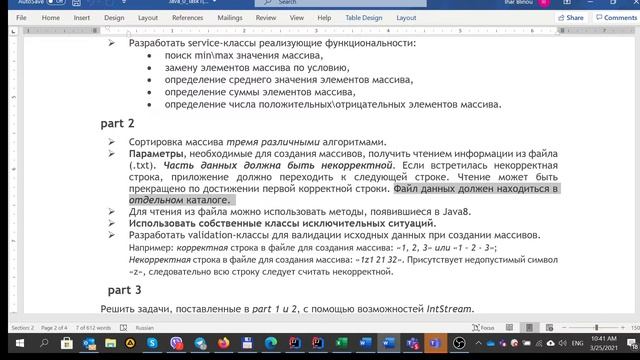
Task: Click the zoom in plus button
Action: (622, 328)
